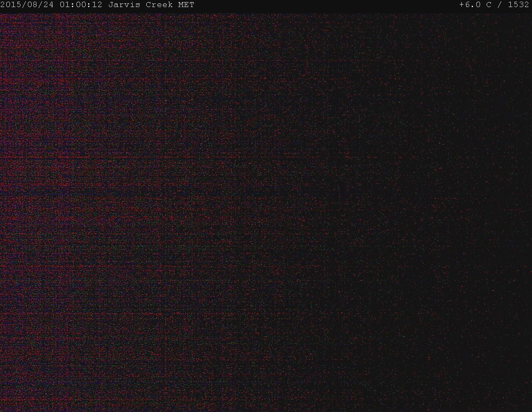Click the +6.0 temperature reading

(470, 5)
